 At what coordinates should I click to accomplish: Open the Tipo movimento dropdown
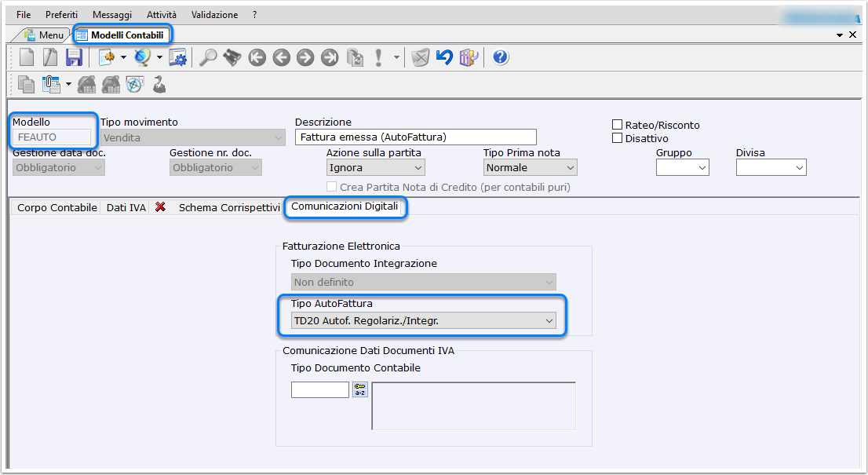click(192, 137)
